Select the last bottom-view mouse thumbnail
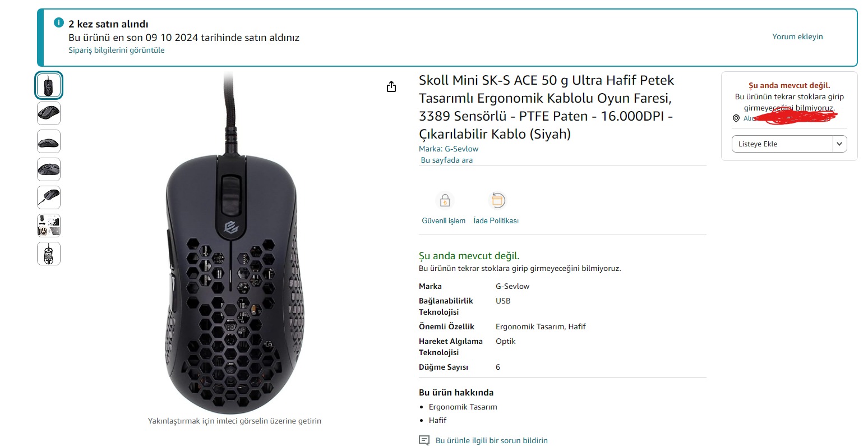 coord(49,254)
